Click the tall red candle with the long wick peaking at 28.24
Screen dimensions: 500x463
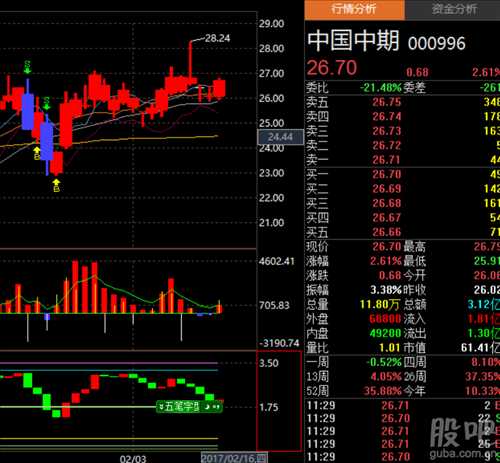pyautogui.click(x=190, y=62)
